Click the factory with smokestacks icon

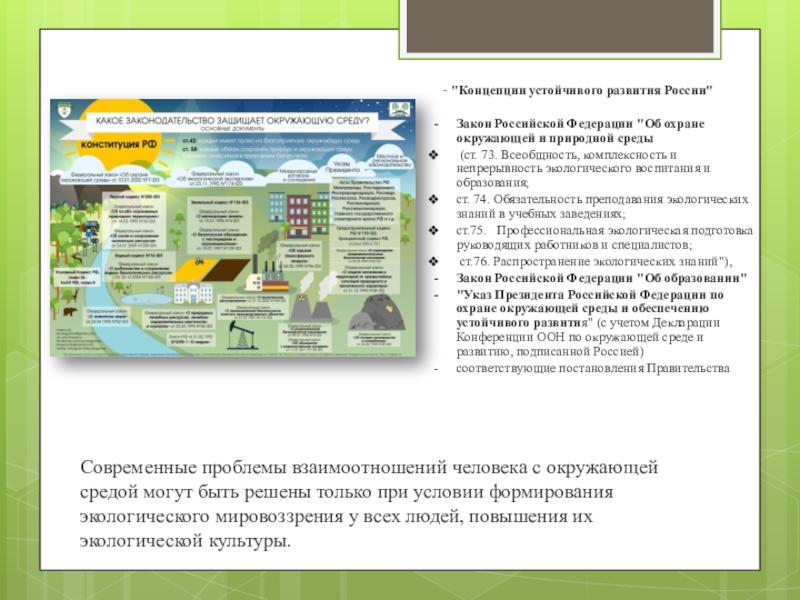point(267,274)
